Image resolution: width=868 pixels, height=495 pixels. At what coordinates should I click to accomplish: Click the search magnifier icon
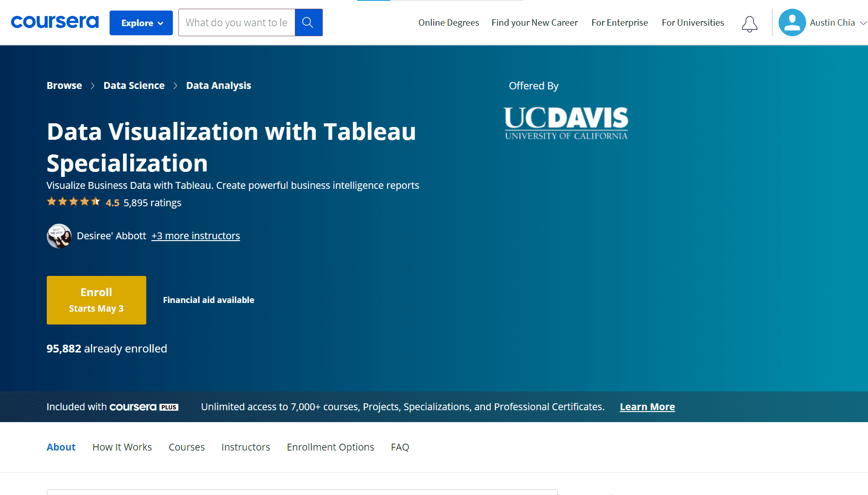click(308, 22)
